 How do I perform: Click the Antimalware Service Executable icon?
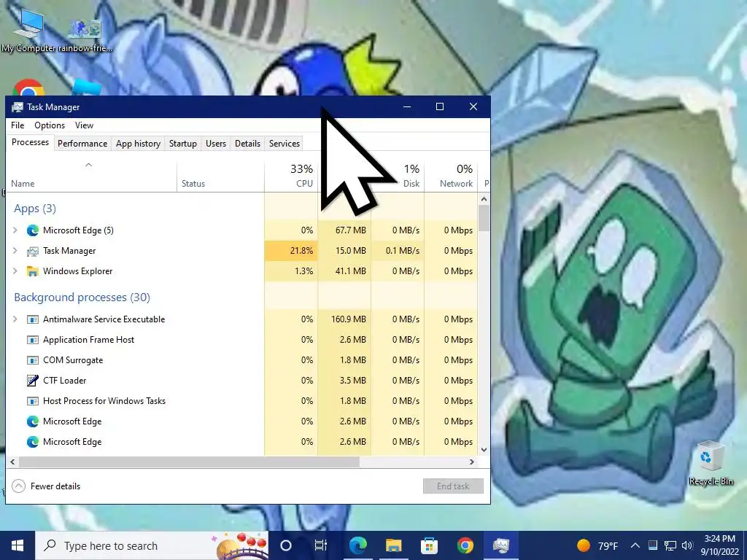(32, 319)
